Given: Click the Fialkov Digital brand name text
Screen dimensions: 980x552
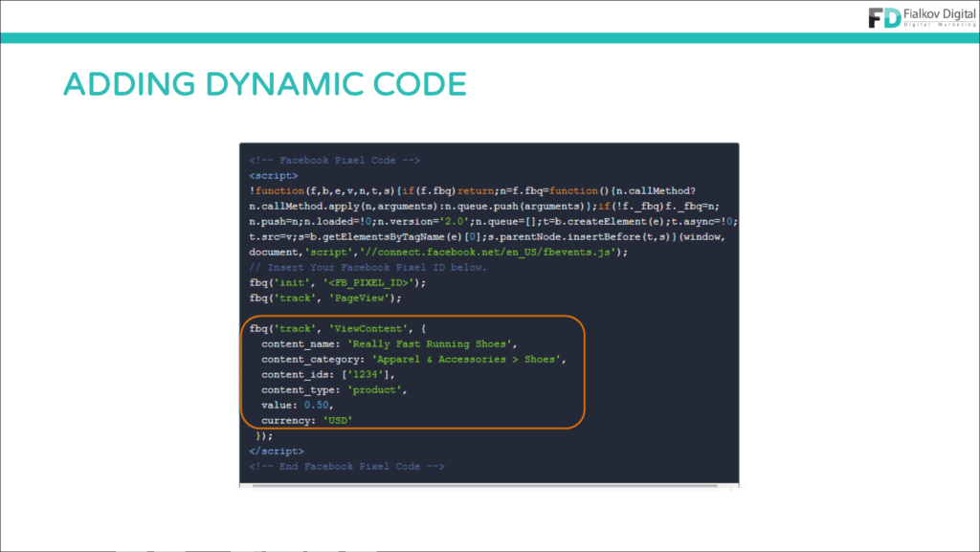Looking at the screenshot, I should tap(940, 13).
